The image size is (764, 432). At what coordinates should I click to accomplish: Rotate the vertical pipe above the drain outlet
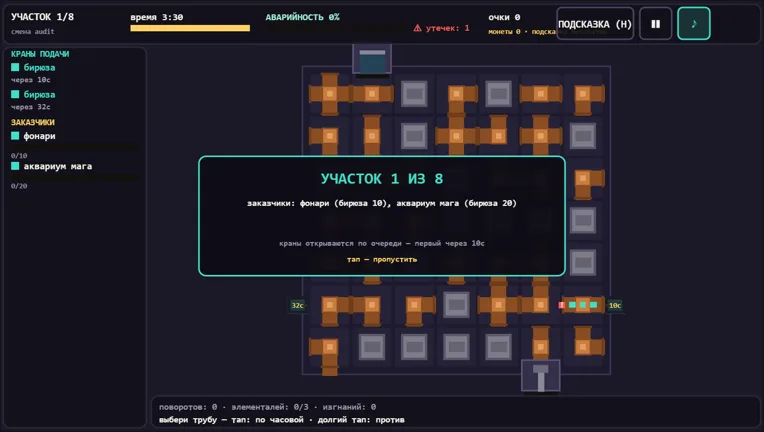[x=541, y=343]
